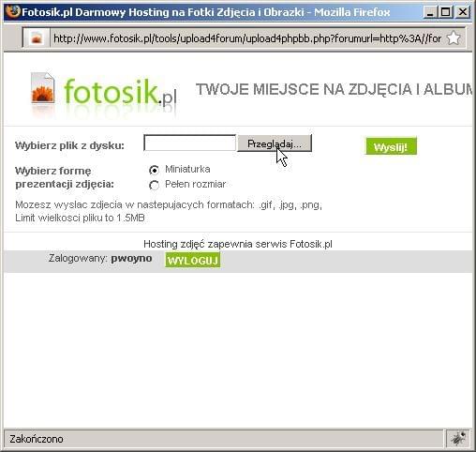This screenshot has width=476, height=452.
Task: Bookmark the page with the star icon
Action: 454,38
